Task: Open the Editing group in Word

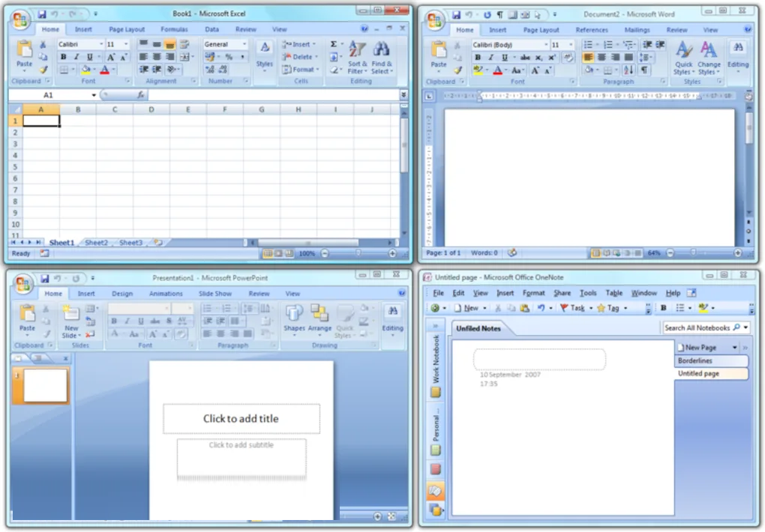Action: point(738,57)
